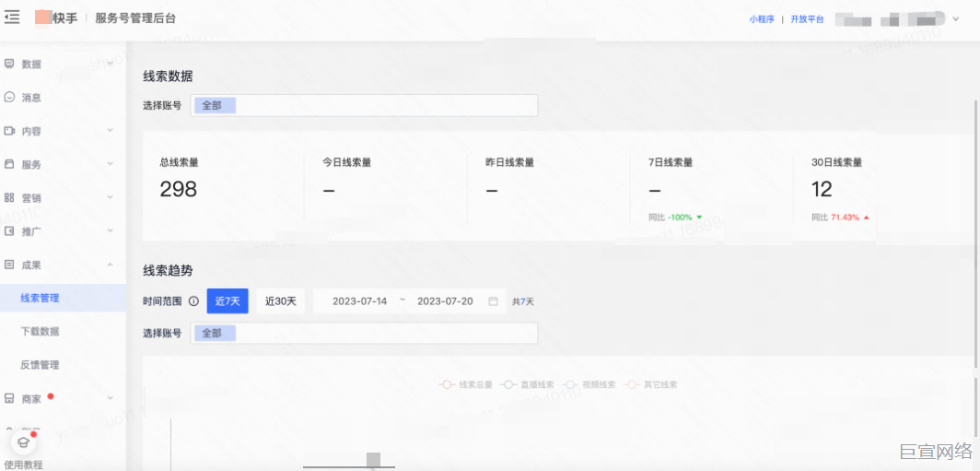Select the 近30天 time range button
The width and height of the screenshot is (980, 471).
281,300
